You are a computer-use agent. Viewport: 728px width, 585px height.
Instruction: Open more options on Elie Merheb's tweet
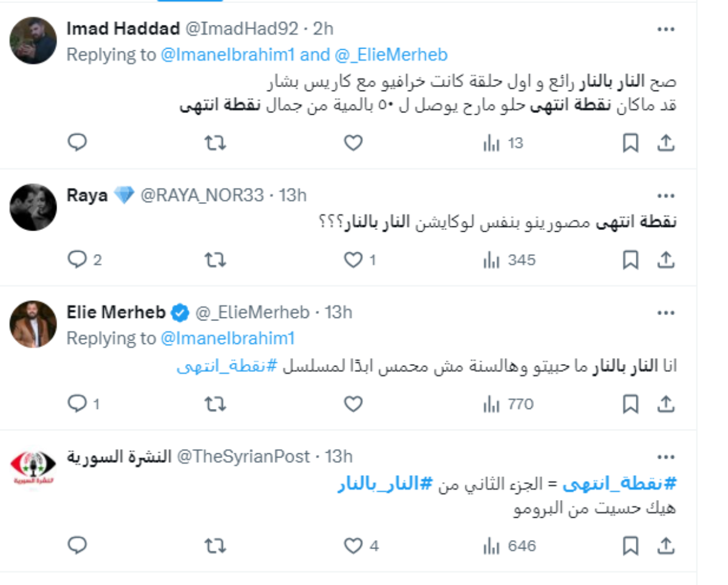click(666, 313)
